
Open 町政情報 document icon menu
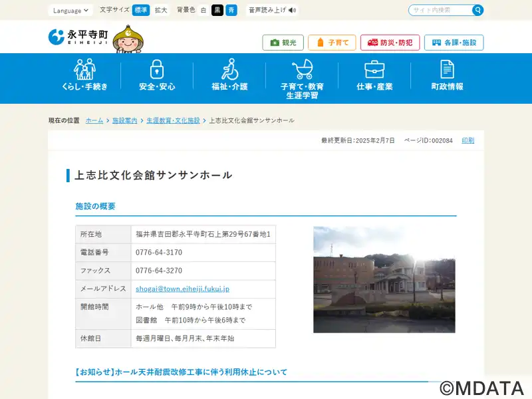click(447, 75)
